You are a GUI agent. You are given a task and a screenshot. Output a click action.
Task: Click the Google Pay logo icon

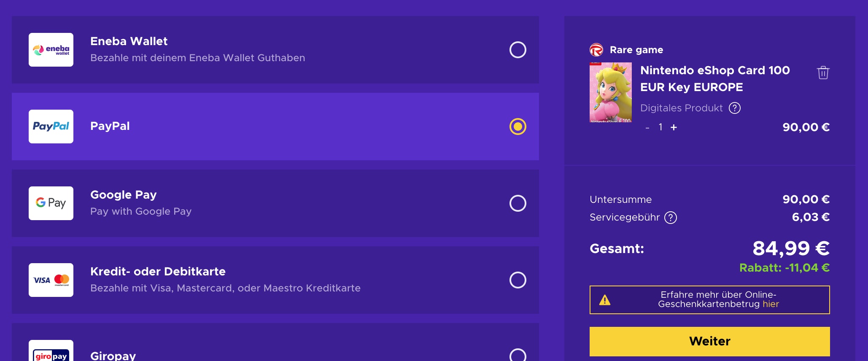[51, 203]
